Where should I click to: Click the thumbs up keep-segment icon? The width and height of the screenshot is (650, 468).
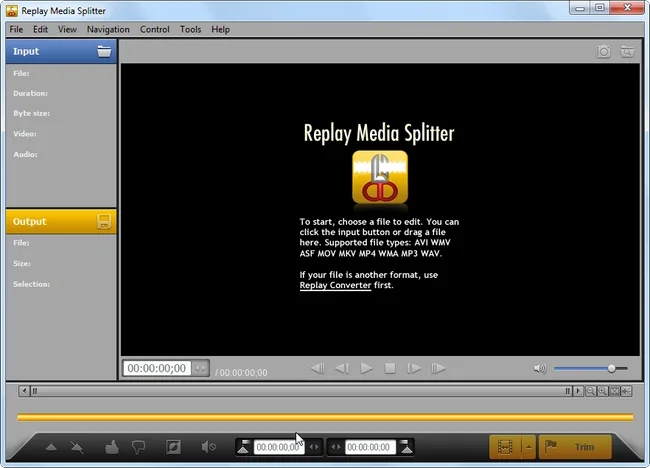pyautogui.click(x=112, y=447)
